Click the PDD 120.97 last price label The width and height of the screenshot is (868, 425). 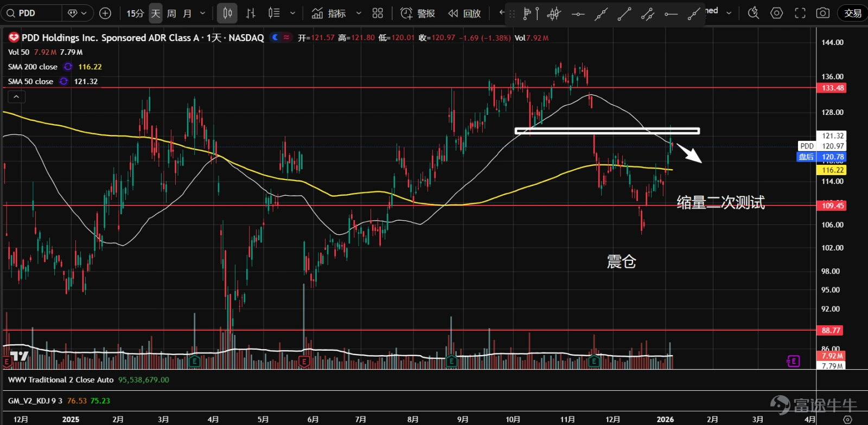click(821, 146)
